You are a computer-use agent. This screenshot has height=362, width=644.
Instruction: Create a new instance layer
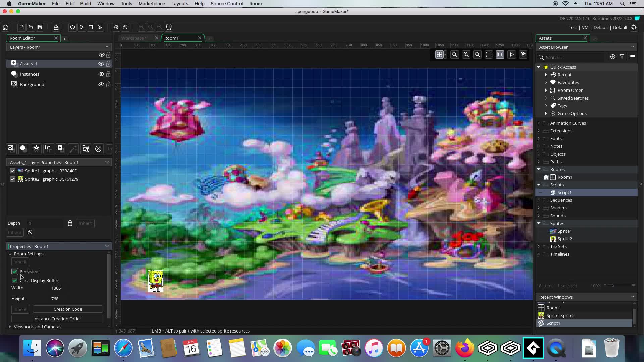point(23,148)
